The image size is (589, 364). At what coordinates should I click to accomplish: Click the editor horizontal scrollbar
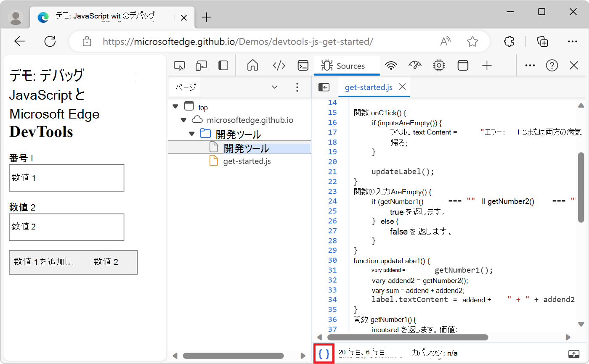pos(407,337)
